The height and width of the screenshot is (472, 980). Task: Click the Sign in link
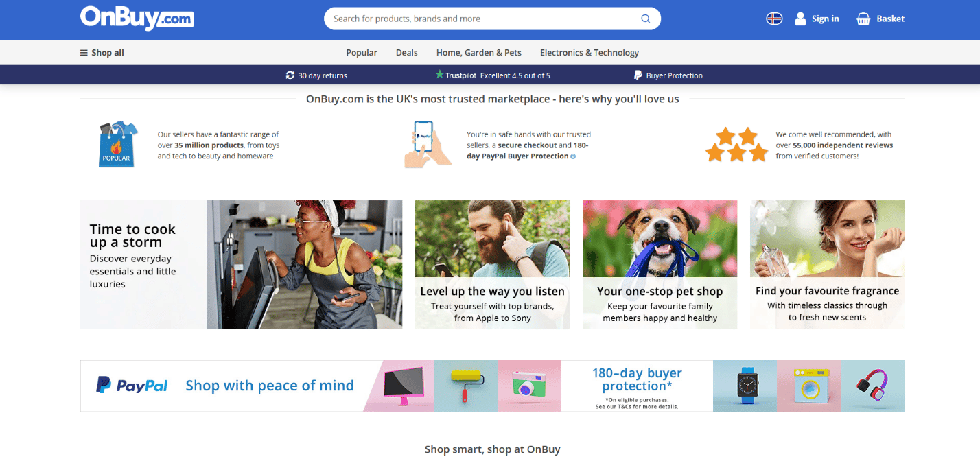(x=825, y=19)
